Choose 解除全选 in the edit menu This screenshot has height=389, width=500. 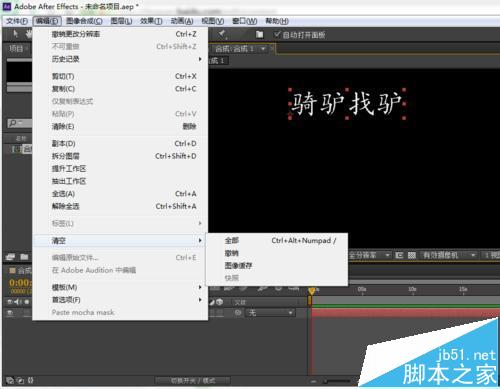(x=120, y=206)
